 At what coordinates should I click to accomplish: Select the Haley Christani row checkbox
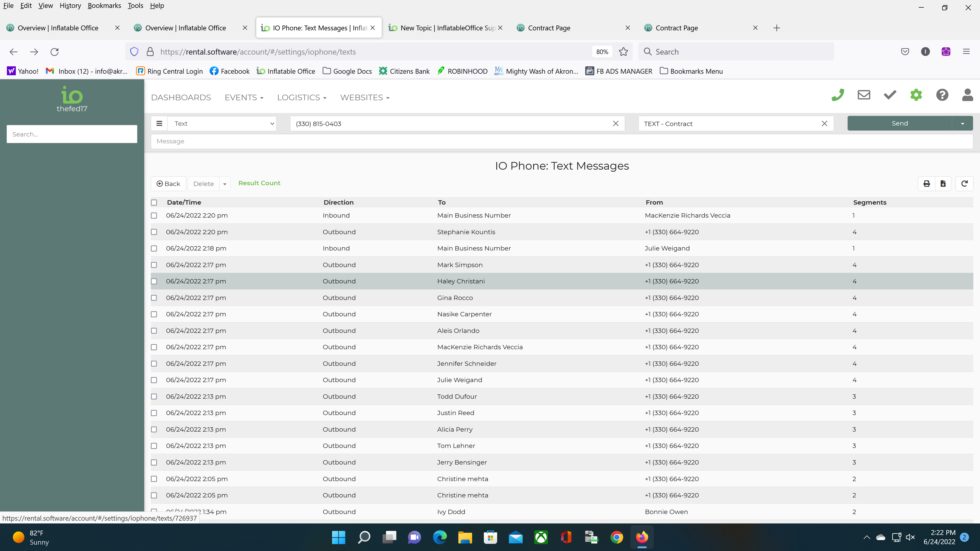click(154, 281)
